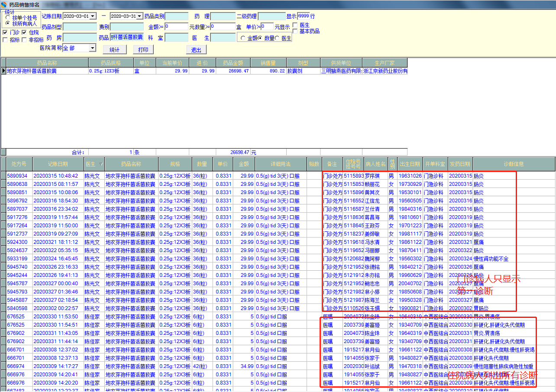Check the 基本药品 checkbox

(x=295, y=31)
